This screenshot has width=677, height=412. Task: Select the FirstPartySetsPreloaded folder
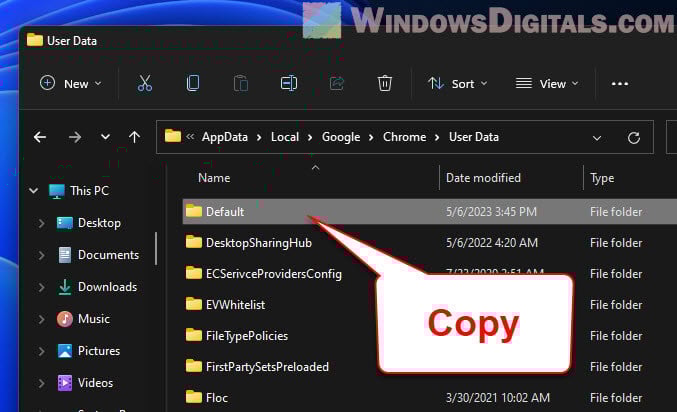click(x=267, y=367)
